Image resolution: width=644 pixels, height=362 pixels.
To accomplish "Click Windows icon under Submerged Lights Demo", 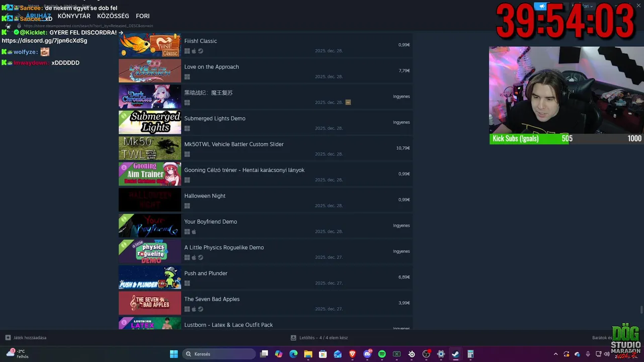I will coord(187,128).
